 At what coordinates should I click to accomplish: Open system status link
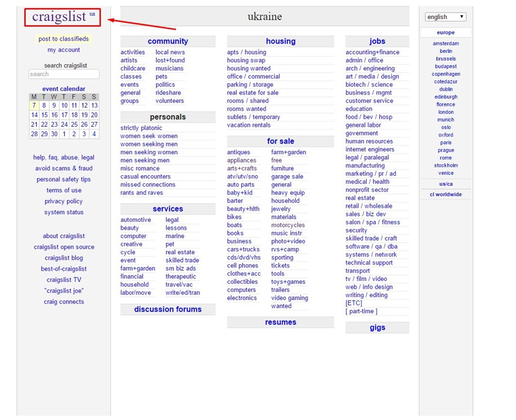point(64,212)
